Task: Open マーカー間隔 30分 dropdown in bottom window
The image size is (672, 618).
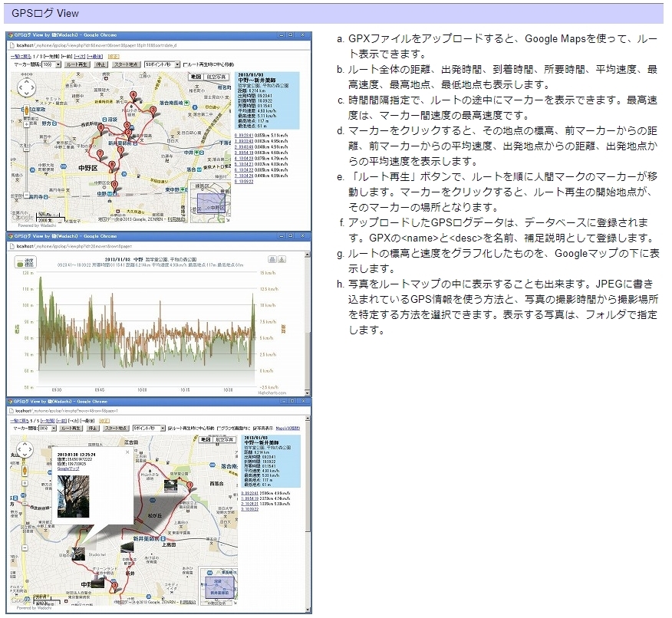Action: (x=48, y=428)
